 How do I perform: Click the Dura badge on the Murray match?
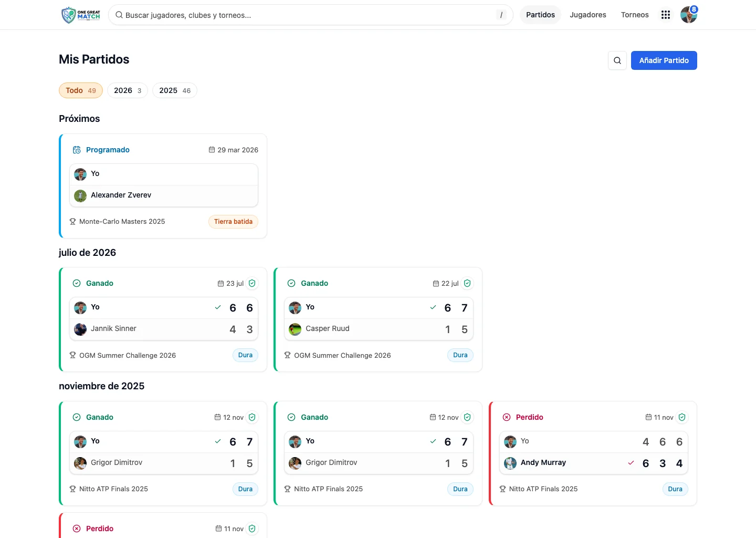coord(675,489)
